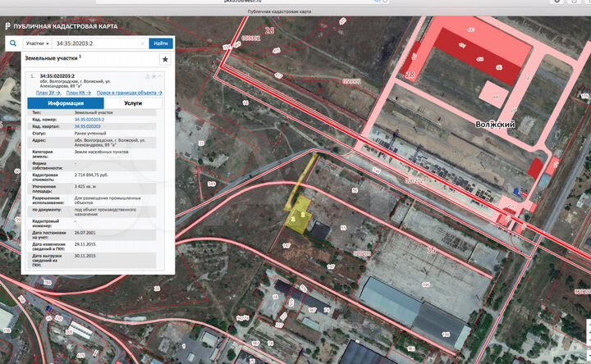Click the quarter label 35 on map
The image size is (591, 364).
(431, 250)
